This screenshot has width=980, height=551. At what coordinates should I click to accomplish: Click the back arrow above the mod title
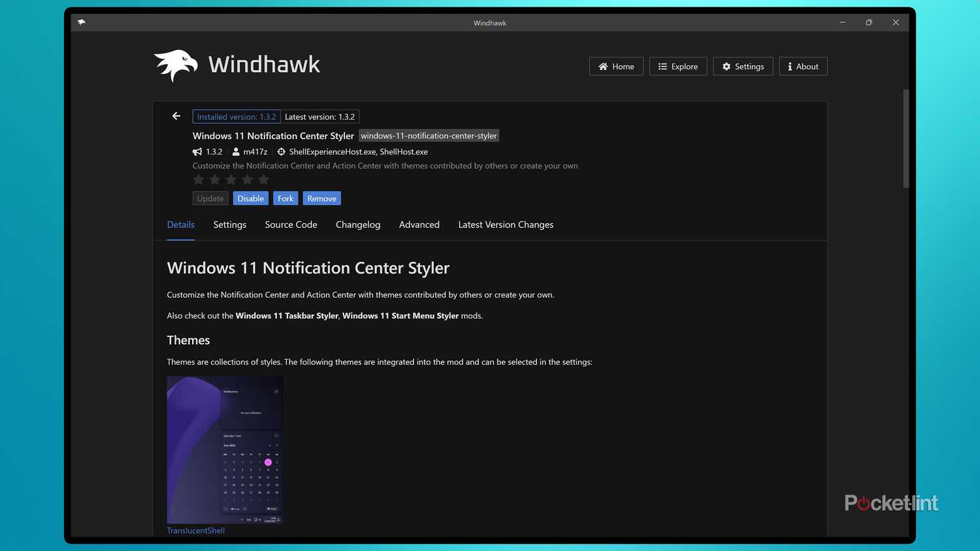click(x=176, y=116)
